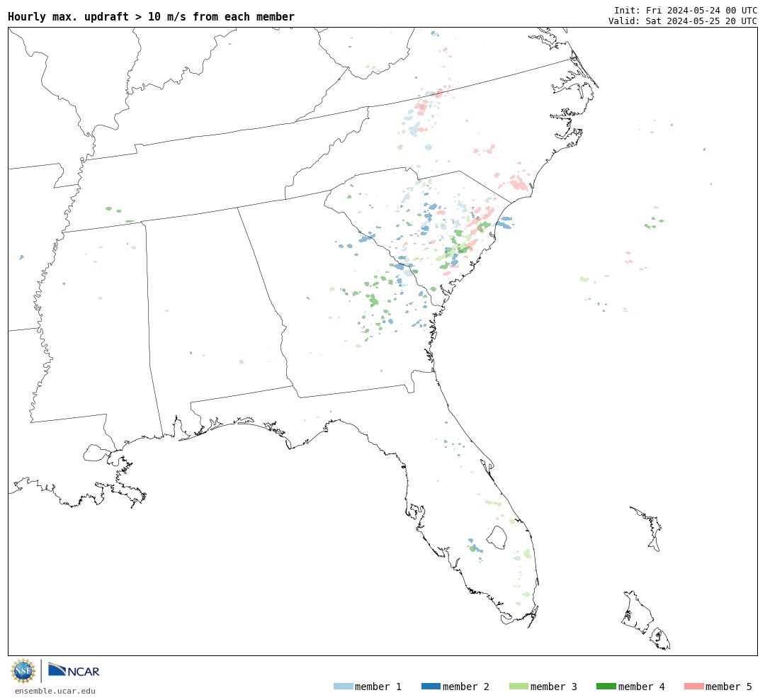Open the ensemble.ucar.edu link text
Image resolution: width=765 pixels, height=700 pixels.
(x=55, y=691)
